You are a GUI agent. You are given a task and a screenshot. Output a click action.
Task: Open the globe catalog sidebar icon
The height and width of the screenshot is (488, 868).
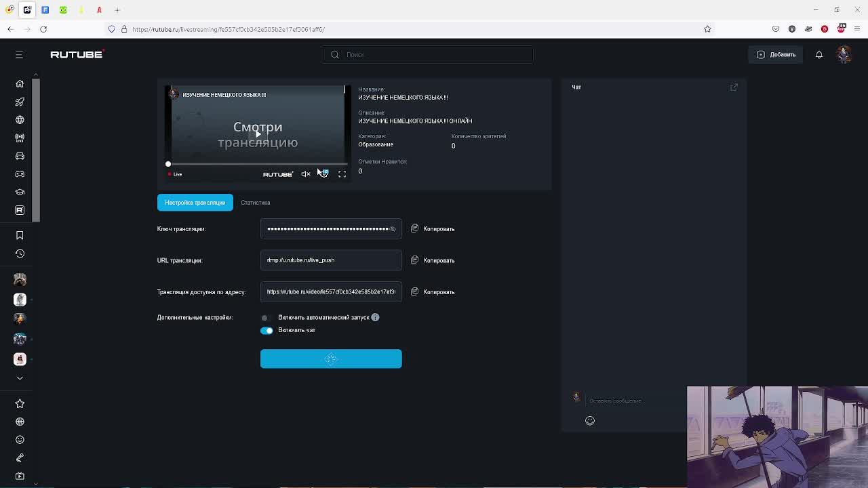tap(20, 120)
